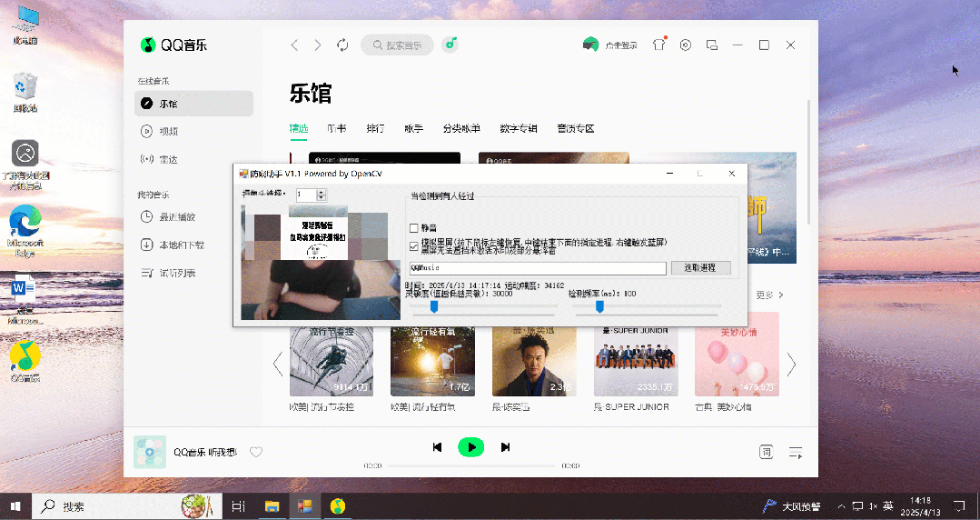Switch to the 排行 tab
Screen dimensions: 980x520
(376, 128)
